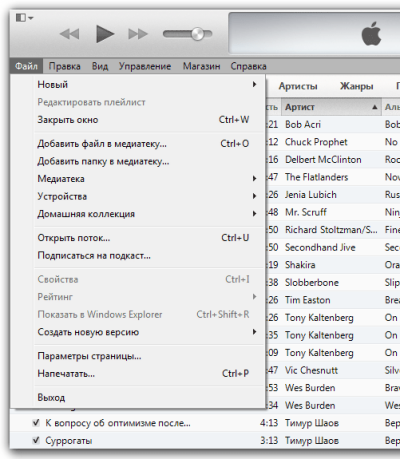The height and width of the screenshot is (459, 400).
Task: Click the Play button
Action: [x=105, y=34]
